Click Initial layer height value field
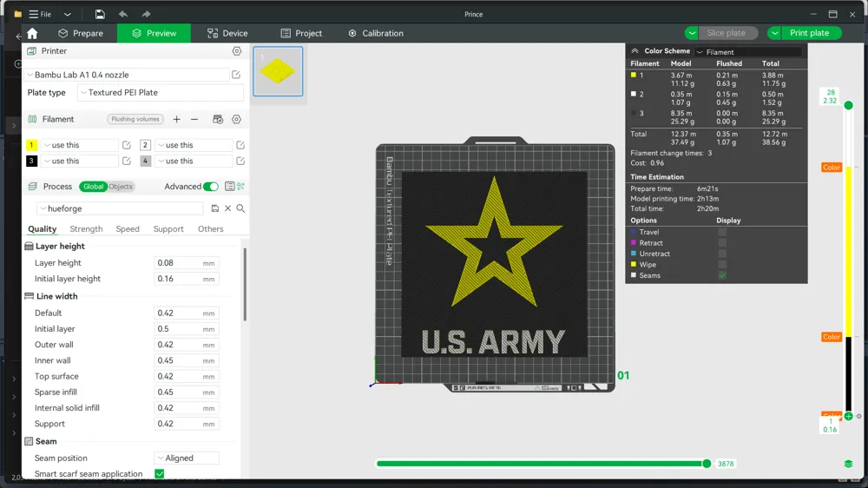This screenshot has width=868, height=488. [x=187, y=279]
